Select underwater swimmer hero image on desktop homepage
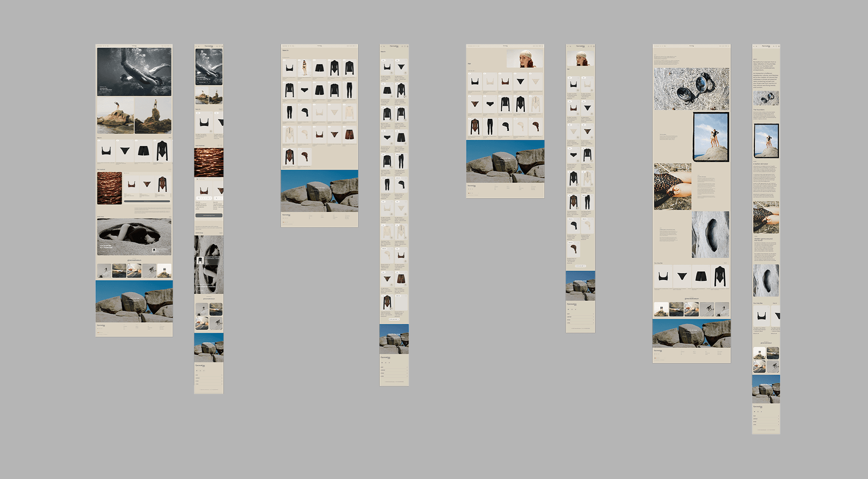Screen dimensions: 868x479 134,72
